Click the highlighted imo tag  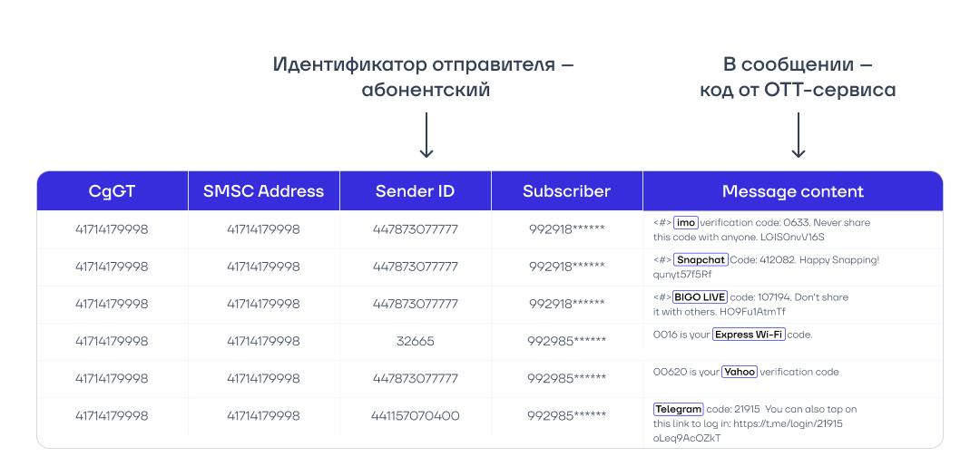685,222
